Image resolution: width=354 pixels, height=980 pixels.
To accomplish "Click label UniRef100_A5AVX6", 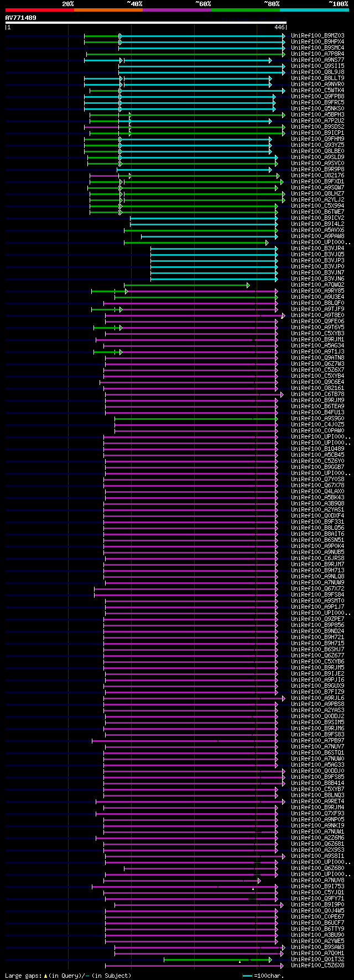I will point(317,230).
